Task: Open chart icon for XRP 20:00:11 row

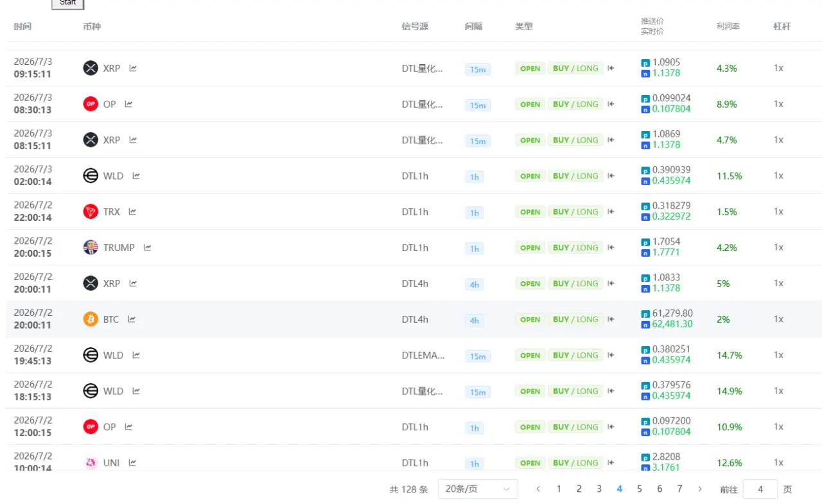Action: coord(133,283)
